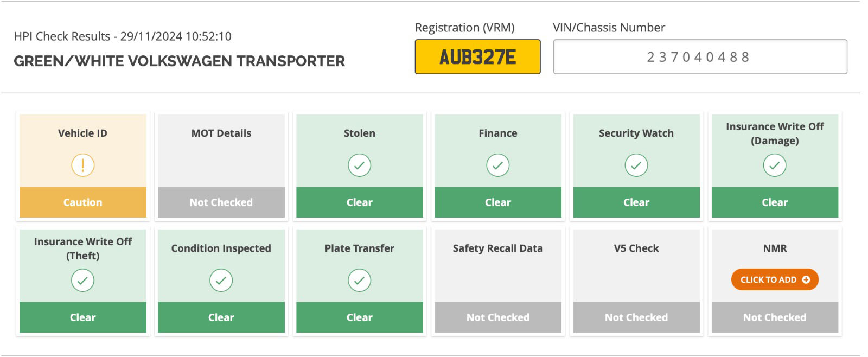Click the AUB327E registration plate field
868x357 pixels.
477,56
